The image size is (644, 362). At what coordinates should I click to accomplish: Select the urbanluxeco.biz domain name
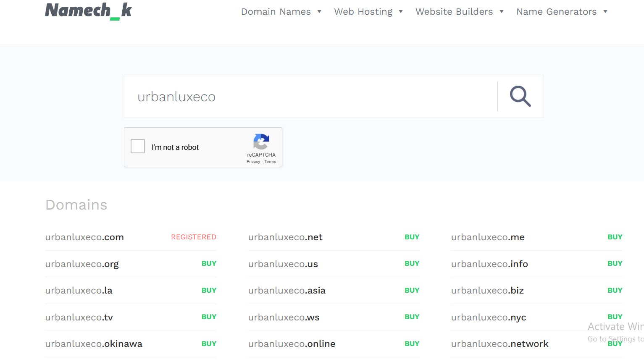pyautogui.click(x=487, y=291)
